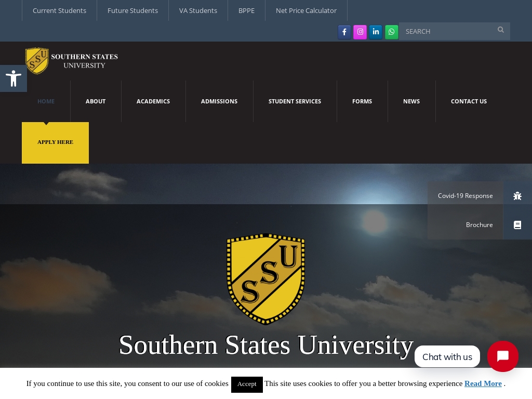Image resolution: width=532 pixels, height=399 pixels.
Task: Click the Apply Here button
Action: coord(55,142)
